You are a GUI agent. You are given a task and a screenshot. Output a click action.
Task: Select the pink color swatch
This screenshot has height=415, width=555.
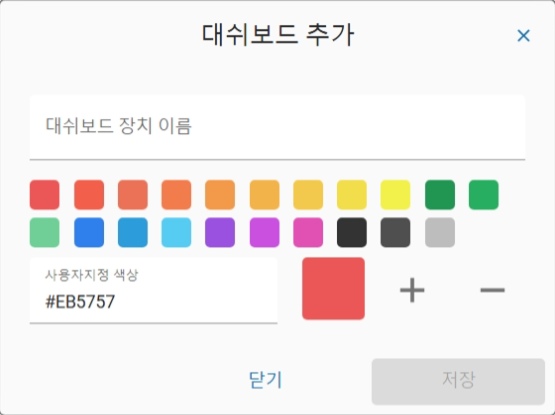click(x=308, y=232)
